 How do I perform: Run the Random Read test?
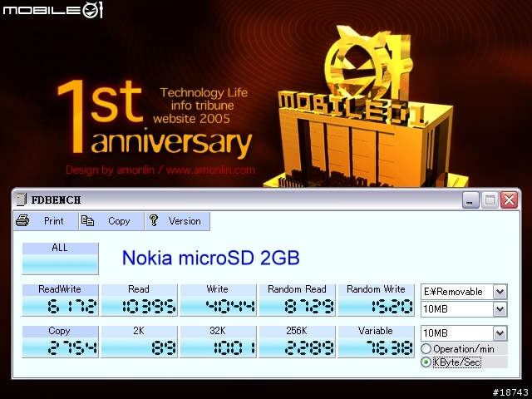pyautogui.click(x=297, y=300)
